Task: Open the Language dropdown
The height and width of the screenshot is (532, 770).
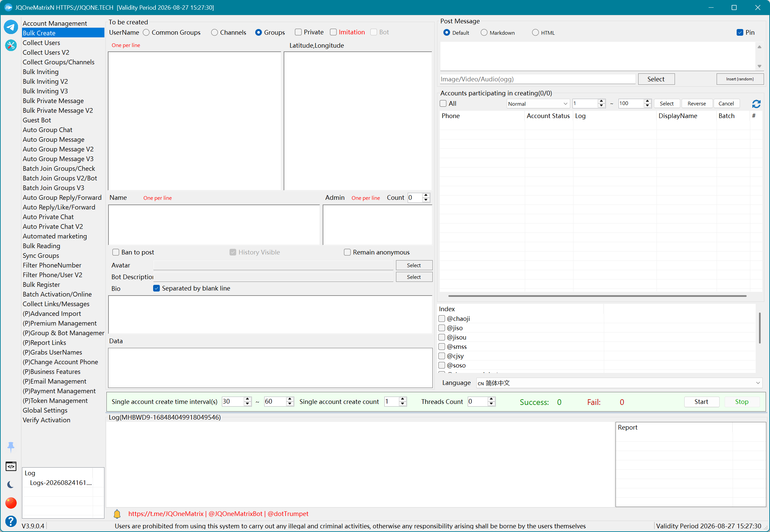Action: pos(619,383)
